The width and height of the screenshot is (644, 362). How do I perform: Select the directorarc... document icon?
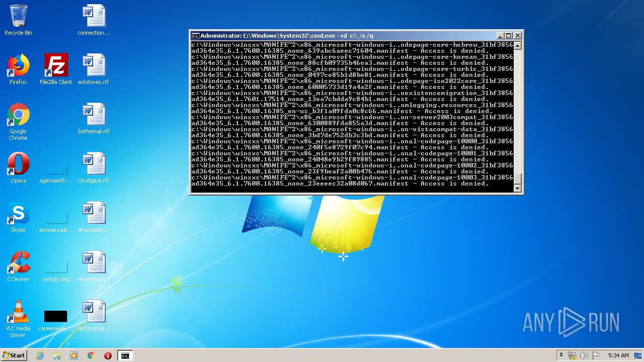pos(94,217)
